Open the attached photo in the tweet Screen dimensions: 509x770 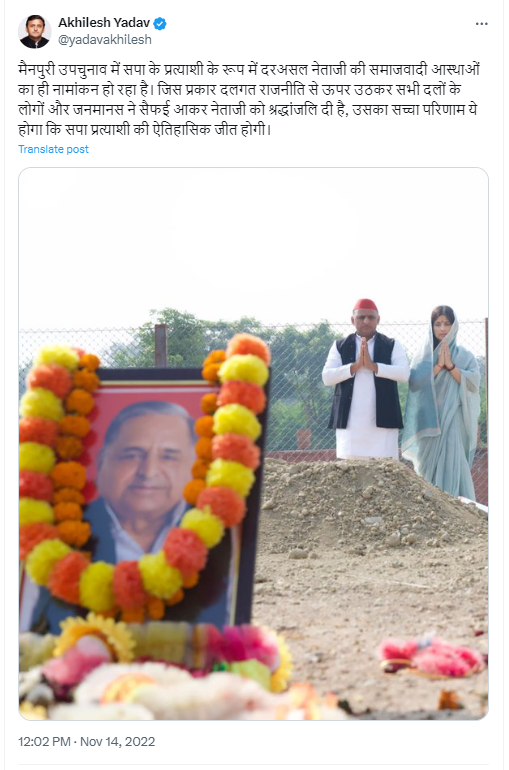tap(253, 443)
